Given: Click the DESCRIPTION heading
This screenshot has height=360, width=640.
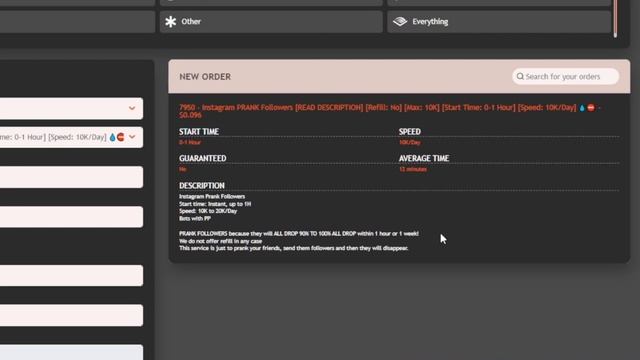Looking at the screenshot, I should point(202,186).
